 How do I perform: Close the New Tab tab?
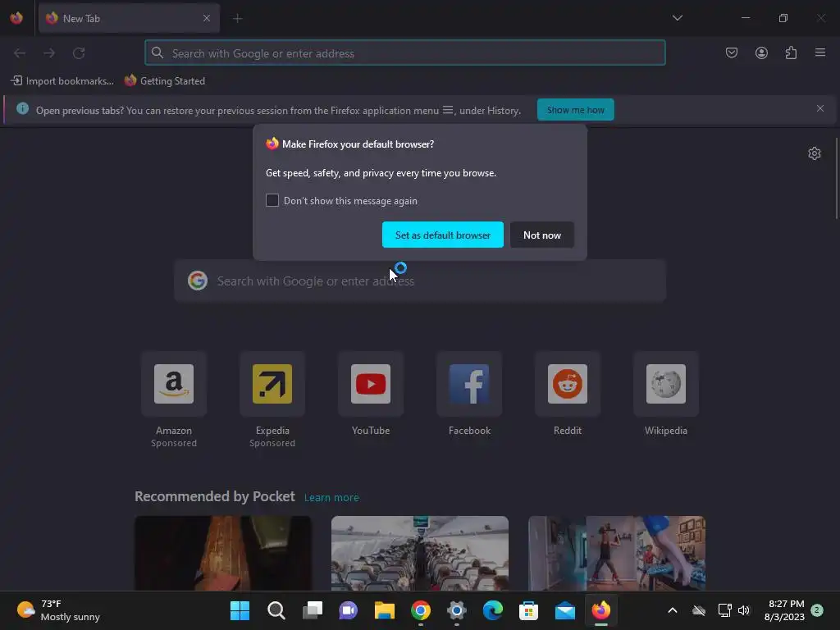tap(207, 18)
